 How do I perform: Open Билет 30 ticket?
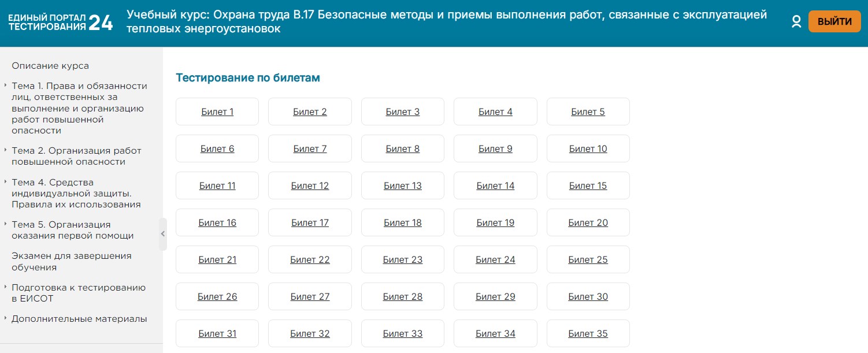pos(588,297)
